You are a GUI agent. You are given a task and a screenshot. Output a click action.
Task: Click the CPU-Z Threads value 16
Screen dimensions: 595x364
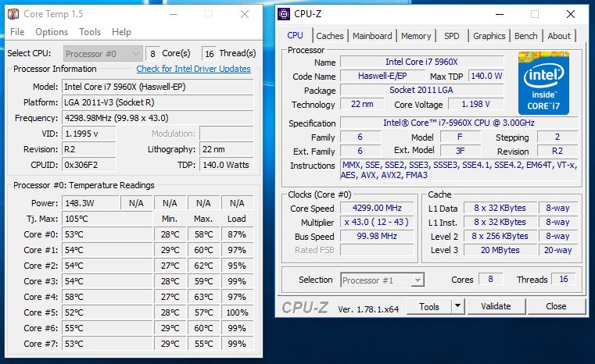(564, 279)
